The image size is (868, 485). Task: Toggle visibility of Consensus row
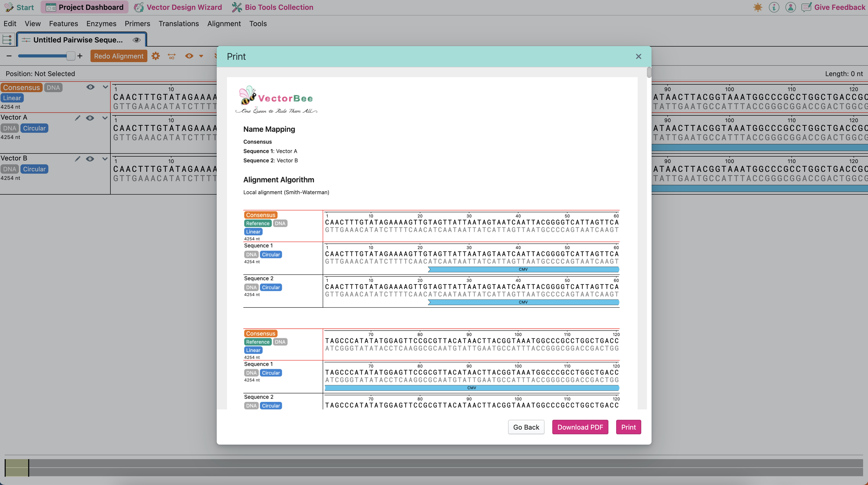coord(90,87)
